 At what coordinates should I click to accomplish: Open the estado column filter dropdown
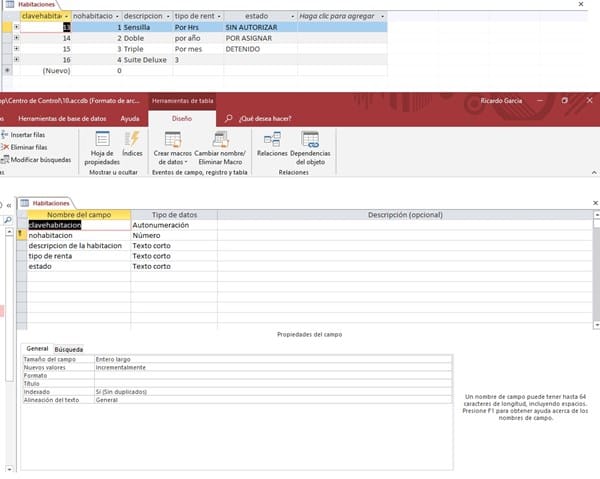pyautogui.click(x=290, y=17)
